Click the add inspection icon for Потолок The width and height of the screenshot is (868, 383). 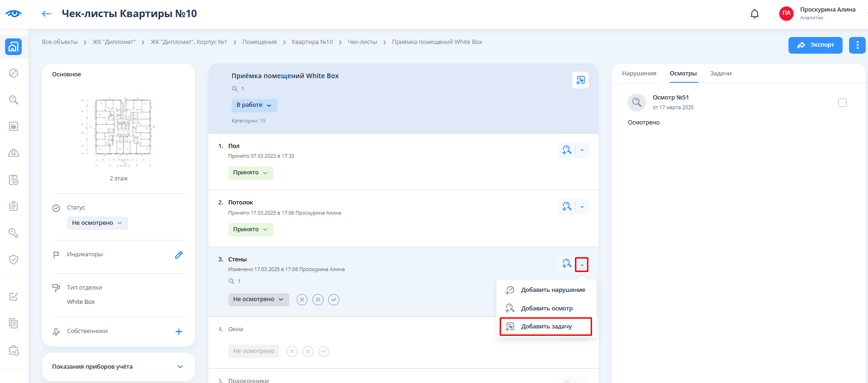567,207
